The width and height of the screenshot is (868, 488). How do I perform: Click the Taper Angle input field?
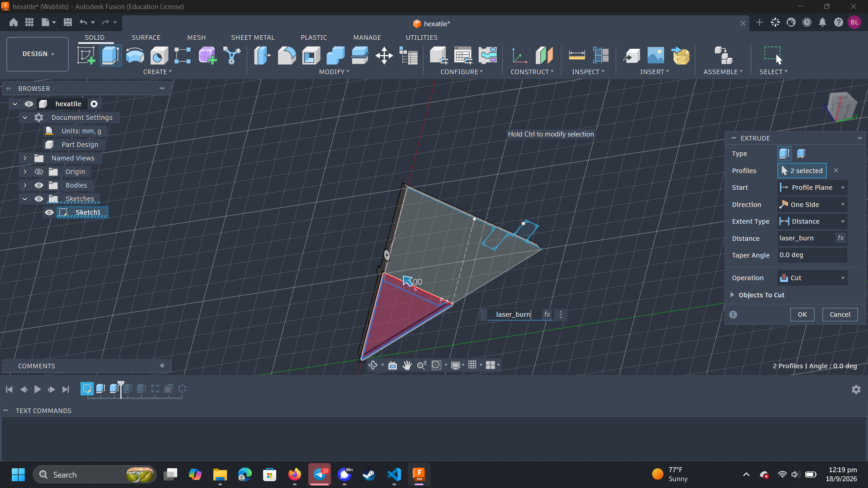[812, 255]
